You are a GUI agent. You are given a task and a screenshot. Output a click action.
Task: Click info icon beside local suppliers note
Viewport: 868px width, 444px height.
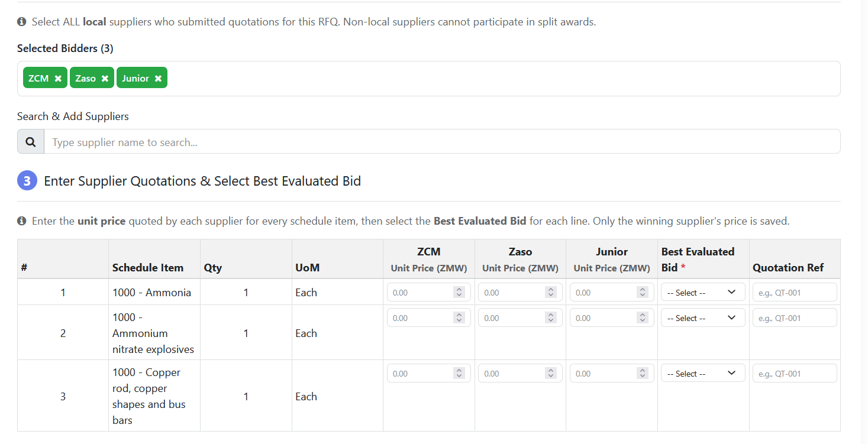[x=22, y=22]
